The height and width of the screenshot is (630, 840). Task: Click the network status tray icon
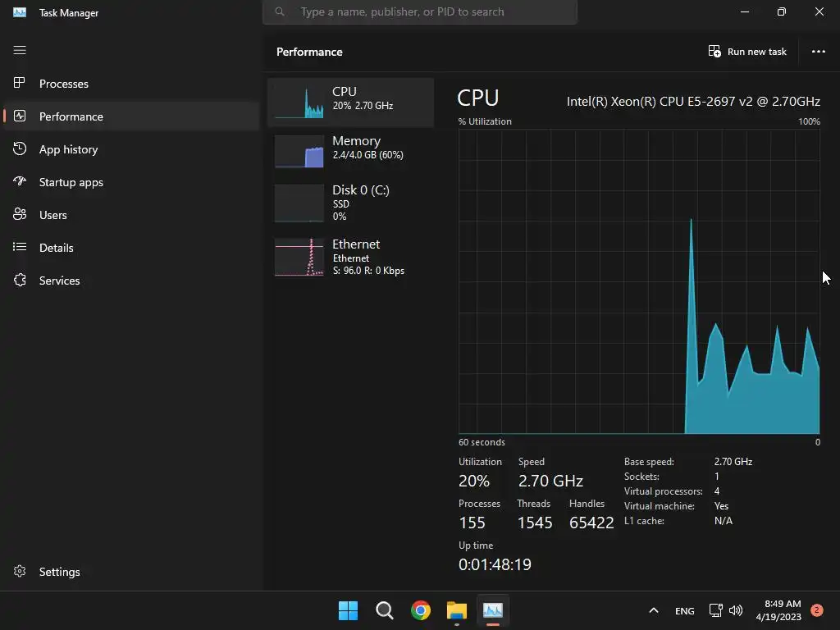pos(715,610)
